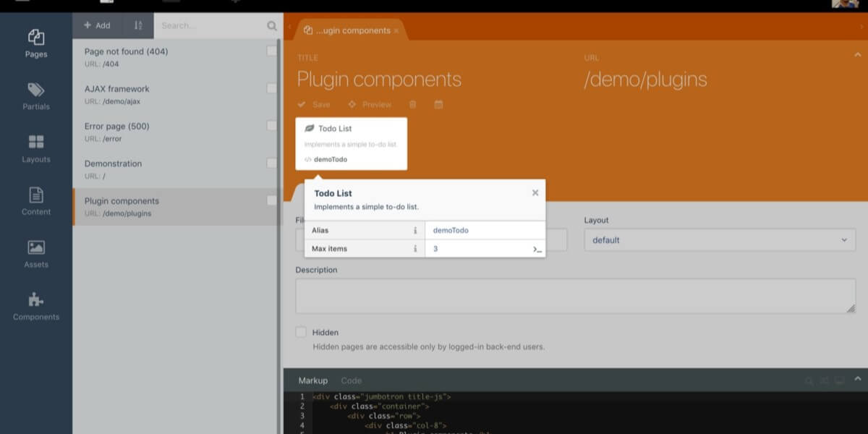The width and height of the screenshot is (868, 434).
Task: Close the '...ugin components' tab
Action: (x=396, y=30)
